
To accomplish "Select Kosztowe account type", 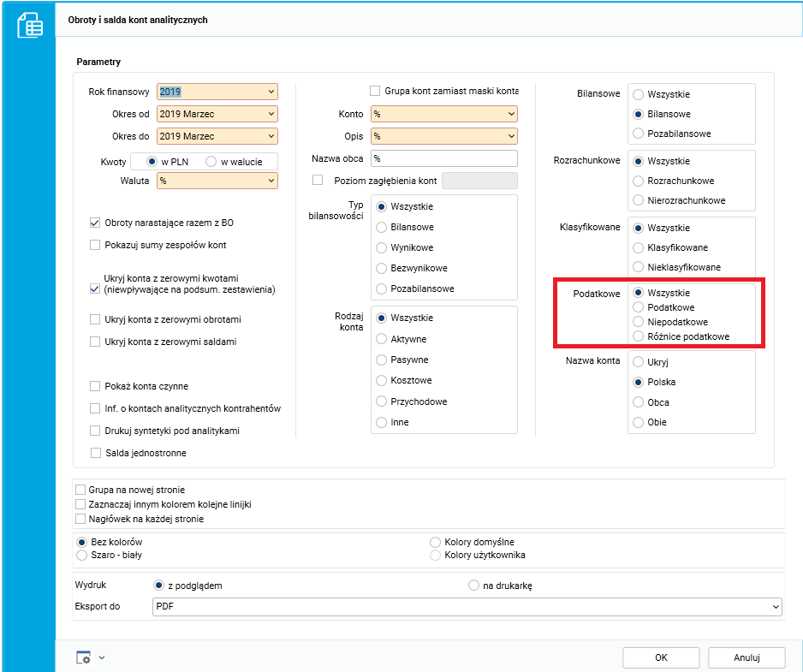I will click(x=382, y=380).
